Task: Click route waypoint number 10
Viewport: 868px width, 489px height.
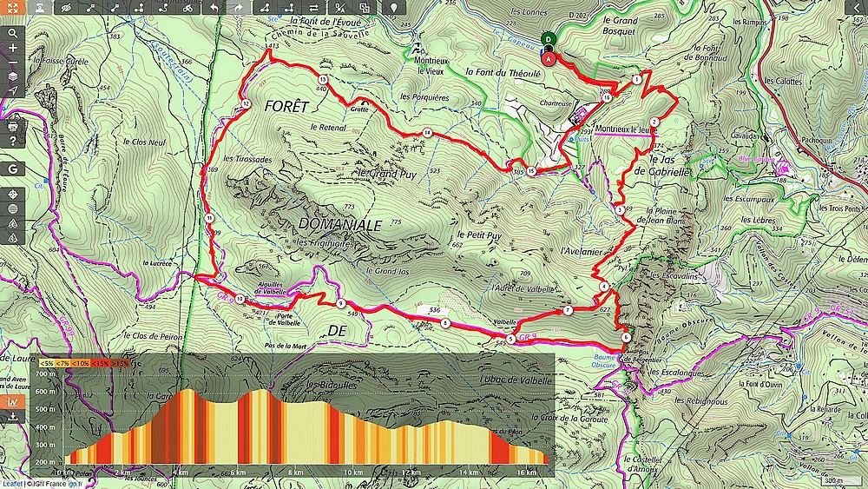Action: (x=240, y=299)
